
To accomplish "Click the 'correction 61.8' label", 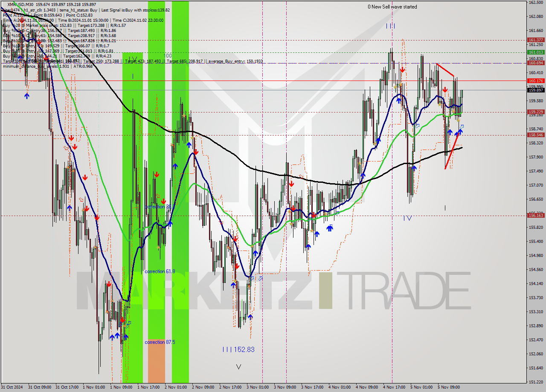I will [x=160, y=271].
